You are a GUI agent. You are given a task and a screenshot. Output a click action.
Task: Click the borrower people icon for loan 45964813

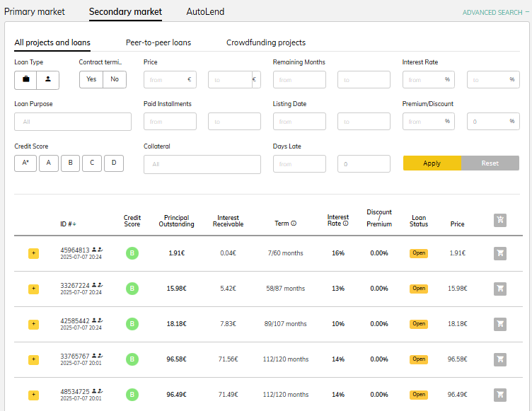tap(98, 250)
